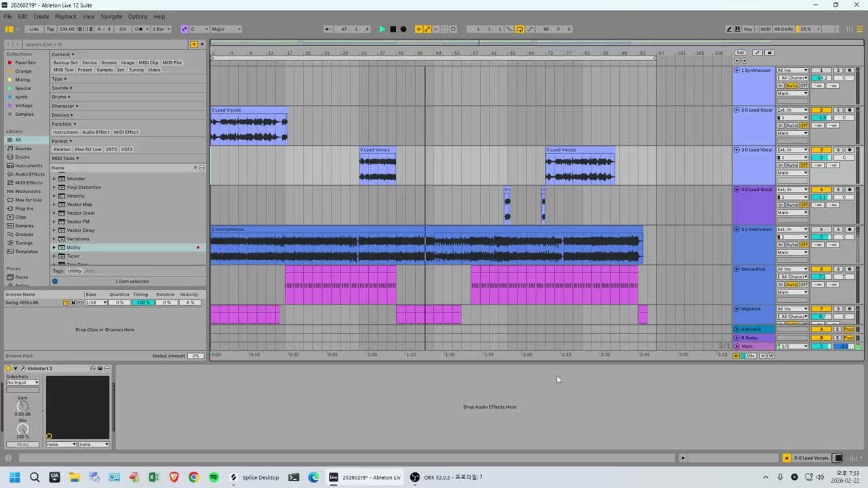Screen dimensions: 868x488
Task: Solo the 5 1 Instrumental track
Action: [x=838, y=230]
